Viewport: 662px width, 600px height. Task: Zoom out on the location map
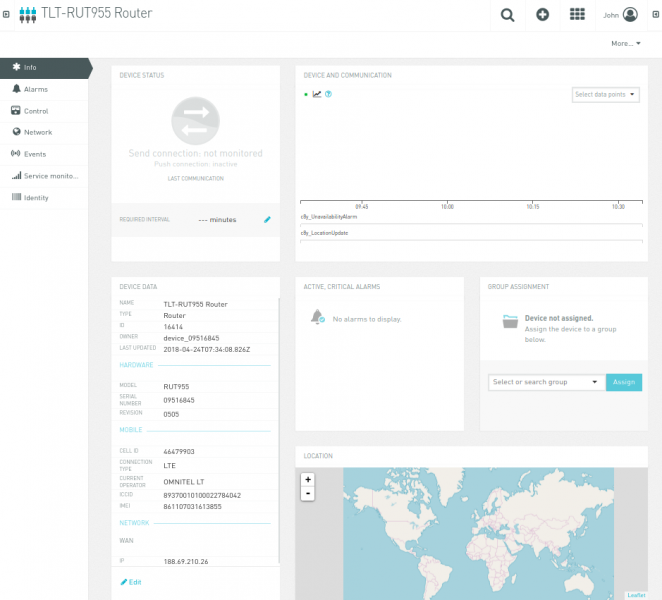(x=308, y=493)
